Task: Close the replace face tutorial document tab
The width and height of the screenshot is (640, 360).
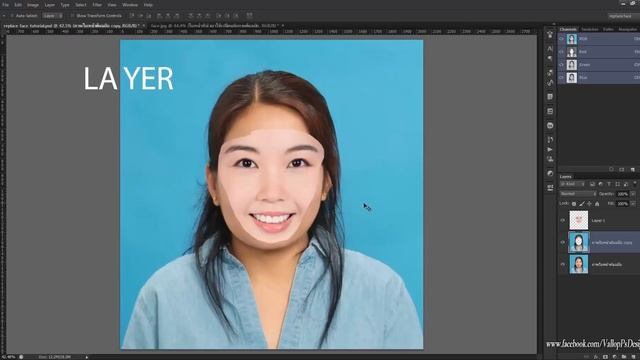Action: (144, 26)
